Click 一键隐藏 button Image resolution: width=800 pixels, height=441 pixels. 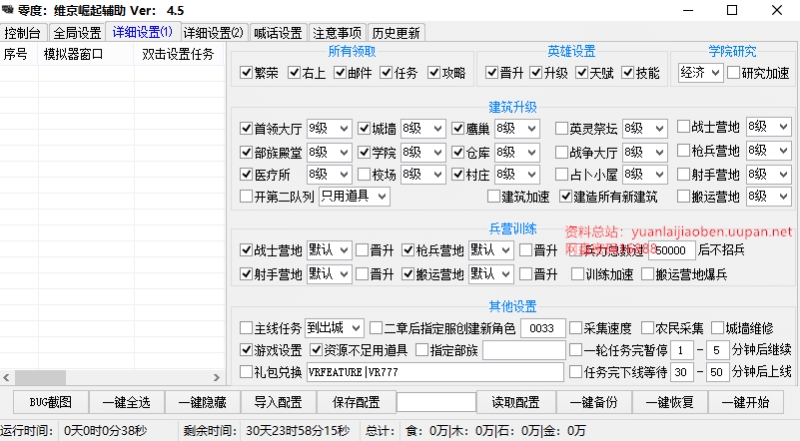tap(203, 402)
